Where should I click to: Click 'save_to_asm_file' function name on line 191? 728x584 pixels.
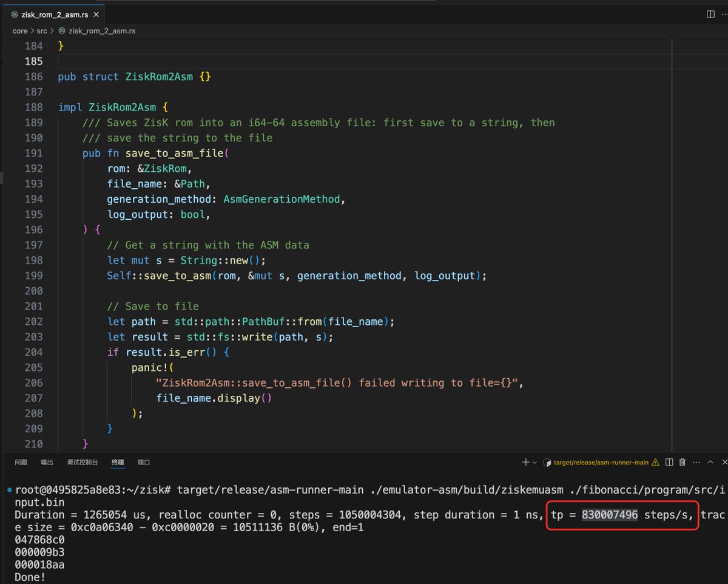pyautogui.click(x=174, y=153)
